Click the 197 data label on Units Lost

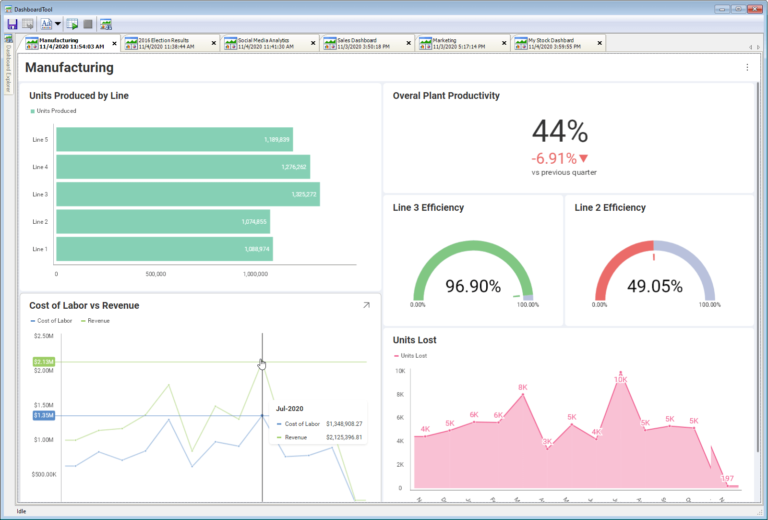coord(727,478)
